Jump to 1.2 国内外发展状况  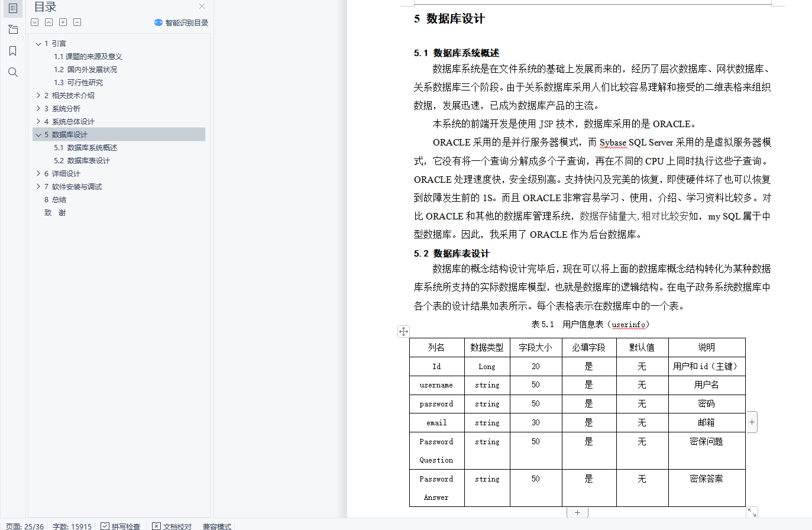pos(86,70)
